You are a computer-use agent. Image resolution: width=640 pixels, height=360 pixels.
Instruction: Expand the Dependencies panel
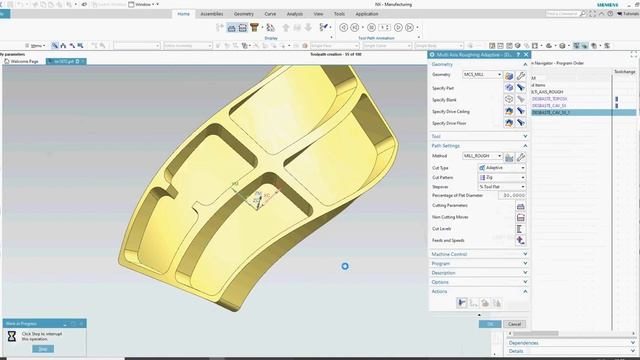tap(633, 343)
